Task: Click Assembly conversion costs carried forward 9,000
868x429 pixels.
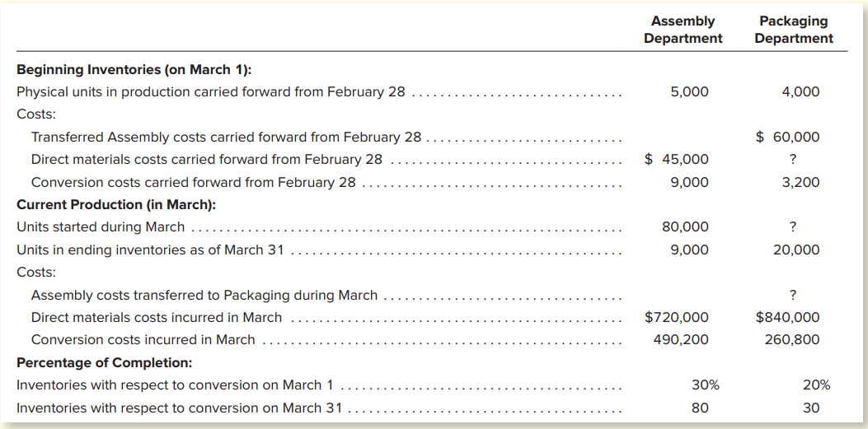Action: point(689,183)
